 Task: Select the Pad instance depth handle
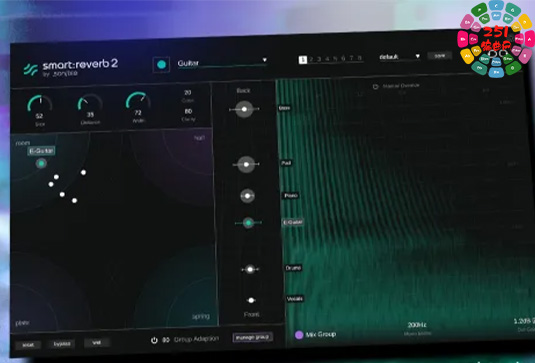[246, 164]
